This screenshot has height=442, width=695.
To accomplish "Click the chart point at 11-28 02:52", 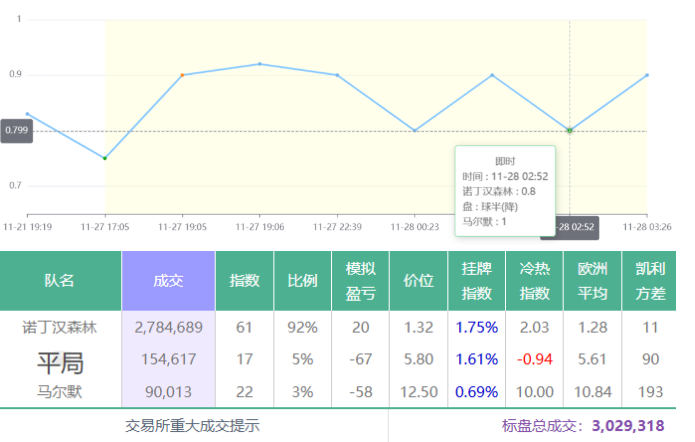I will (x=570, y=131).
